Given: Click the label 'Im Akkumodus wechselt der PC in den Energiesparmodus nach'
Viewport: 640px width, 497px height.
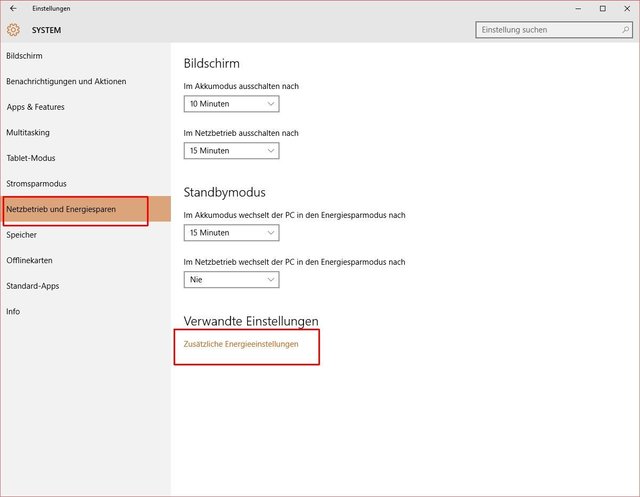Looking at the screenshot, I should tap(294, 215).
